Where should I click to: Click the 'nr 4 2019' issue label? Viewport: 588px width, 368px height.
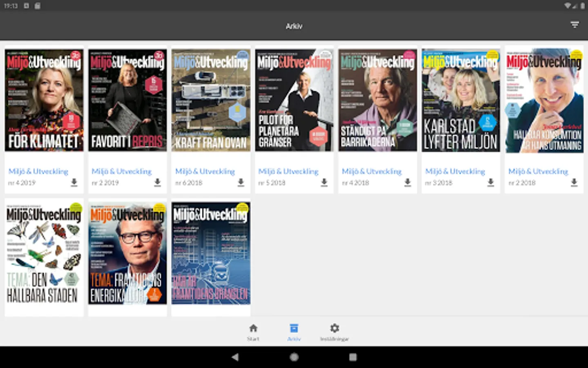click(22, 183)
